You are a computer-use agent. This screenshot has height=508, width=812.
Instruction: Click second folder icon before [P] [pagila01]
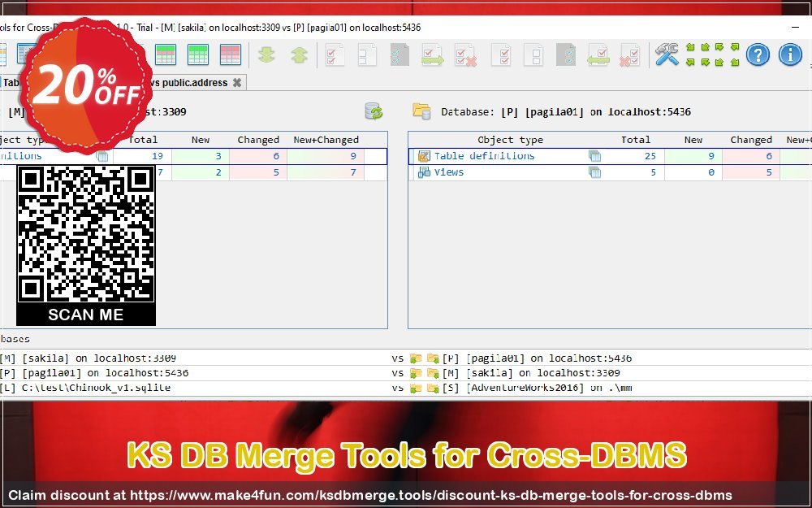point(433,358)
